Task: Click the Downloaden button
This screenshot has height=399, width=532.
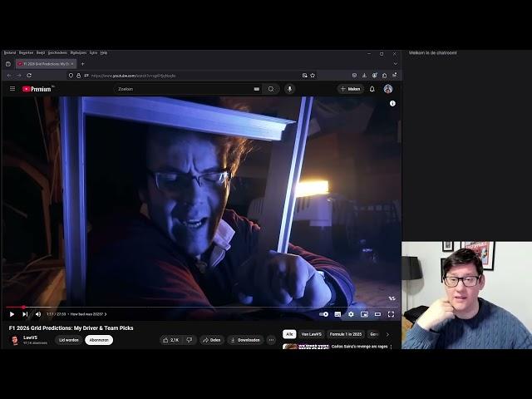Action: [245, 340]
